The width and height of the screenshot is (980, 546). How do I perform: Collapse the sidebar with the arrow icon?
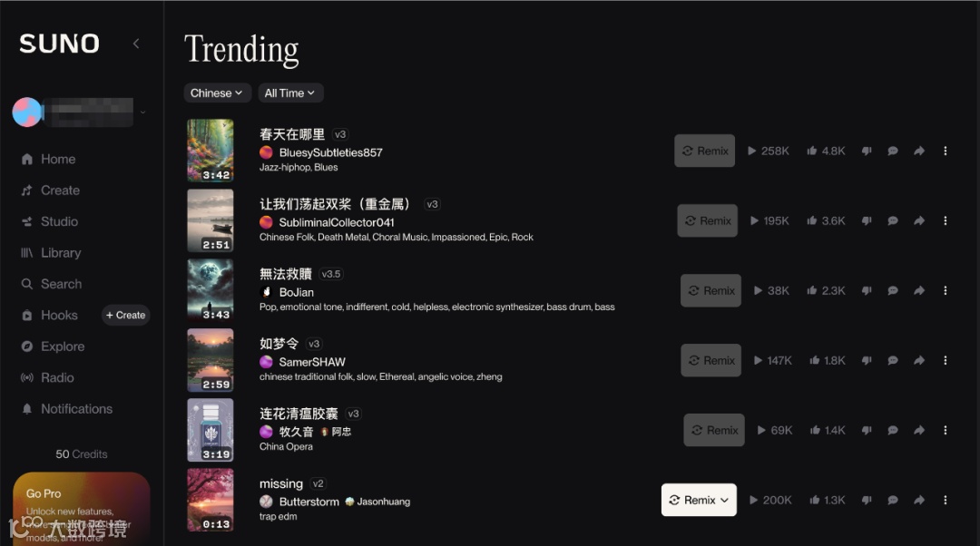pos(136,44)
